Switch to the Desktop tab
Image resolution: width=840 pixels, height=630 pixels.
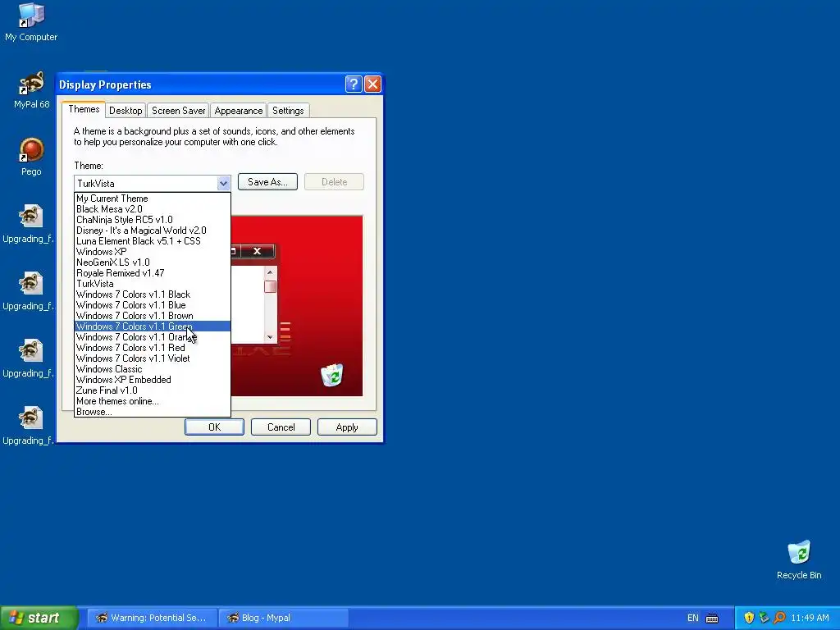pos(126,111)
